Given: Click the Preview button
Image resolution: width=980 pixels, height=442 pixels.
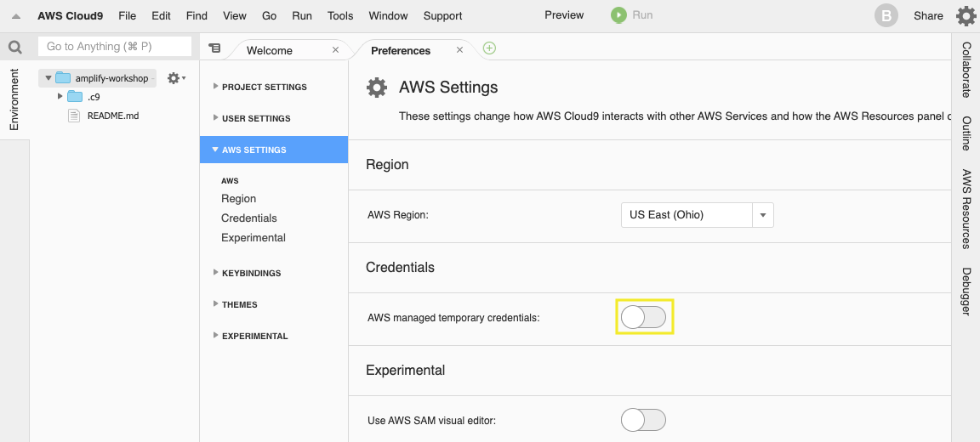Looking at the screenshot, I should tap(564, 15).
